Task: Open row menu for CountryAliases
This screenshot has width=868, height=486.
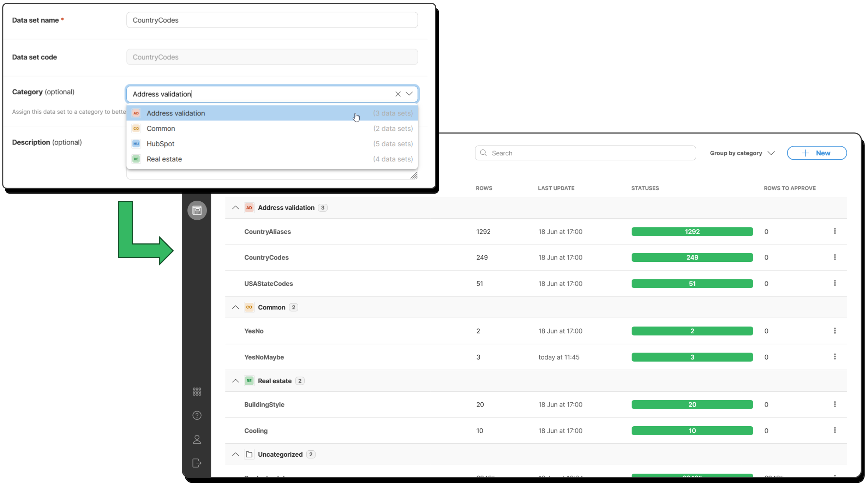Action: click(835, 231)
